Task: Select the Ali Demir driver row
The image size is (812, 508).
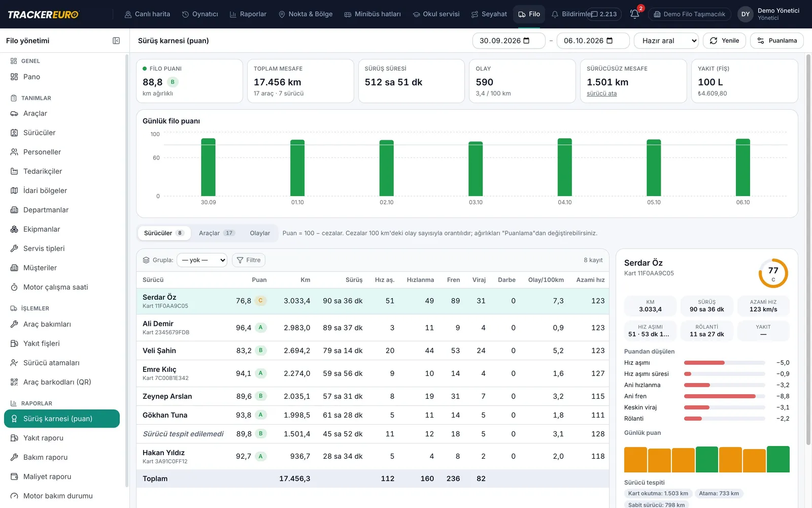Action: pos(373,328)
